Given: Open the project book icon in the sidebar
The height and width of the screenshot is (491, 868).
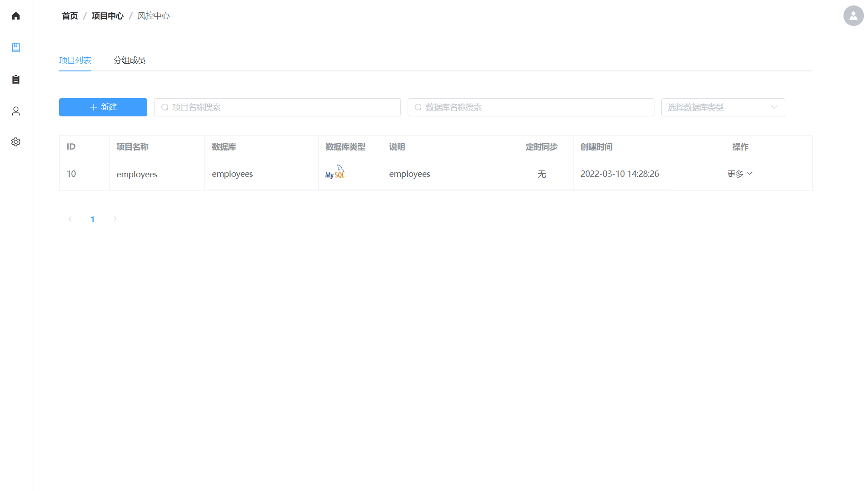Looking at the screenshot, I should pyautogui.click(x=16, y=47).
